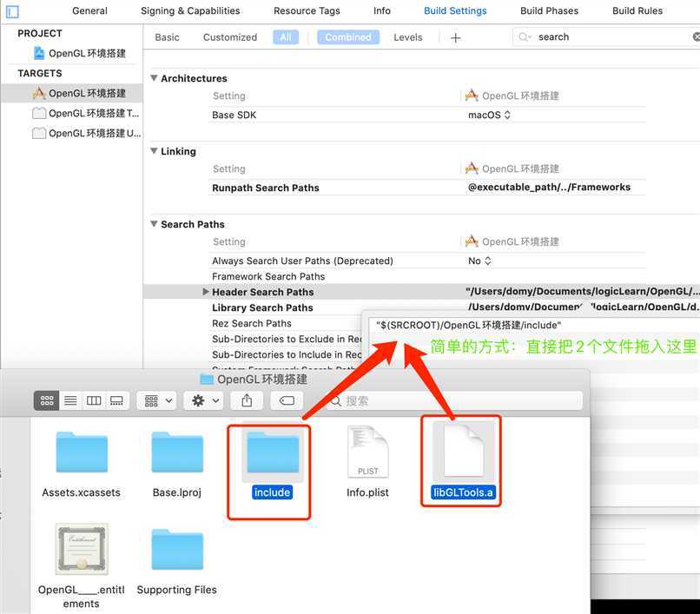The image size is (700, 614).
Task: Select the Framework Search Paths setting
Action: click(268, 276)
